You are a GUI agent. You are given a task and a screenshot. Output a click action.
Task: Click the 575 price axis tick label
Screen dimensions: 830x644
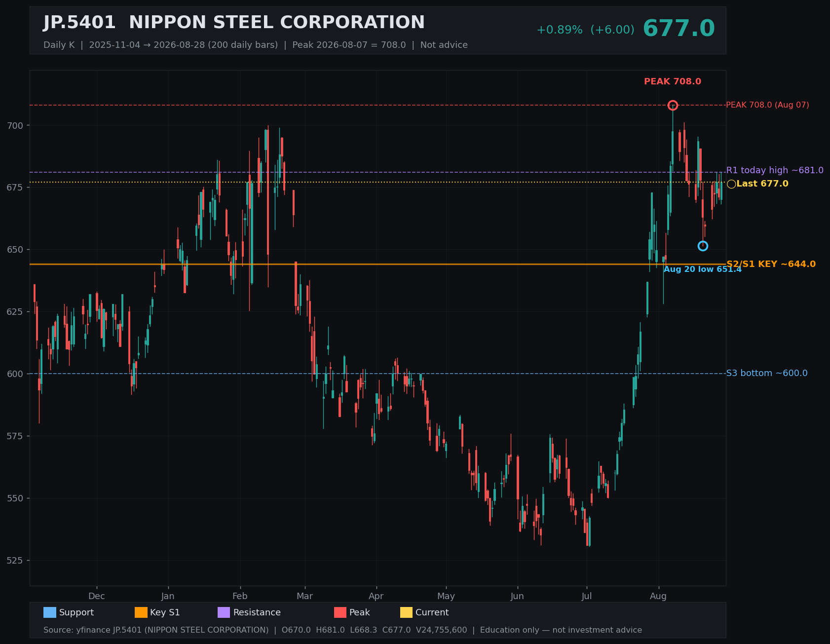[15, 436]
